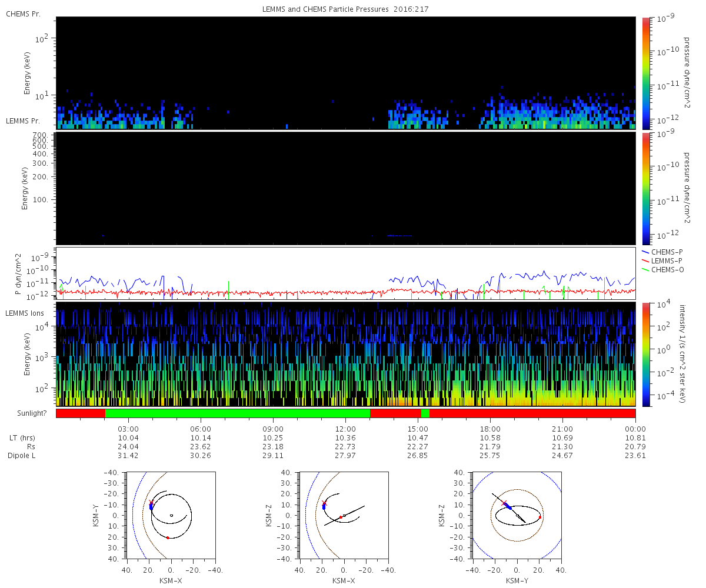The image size is (706, 588).
Task: Click the small green segment in Sunlight bar
Action: (x=425, y=413)
